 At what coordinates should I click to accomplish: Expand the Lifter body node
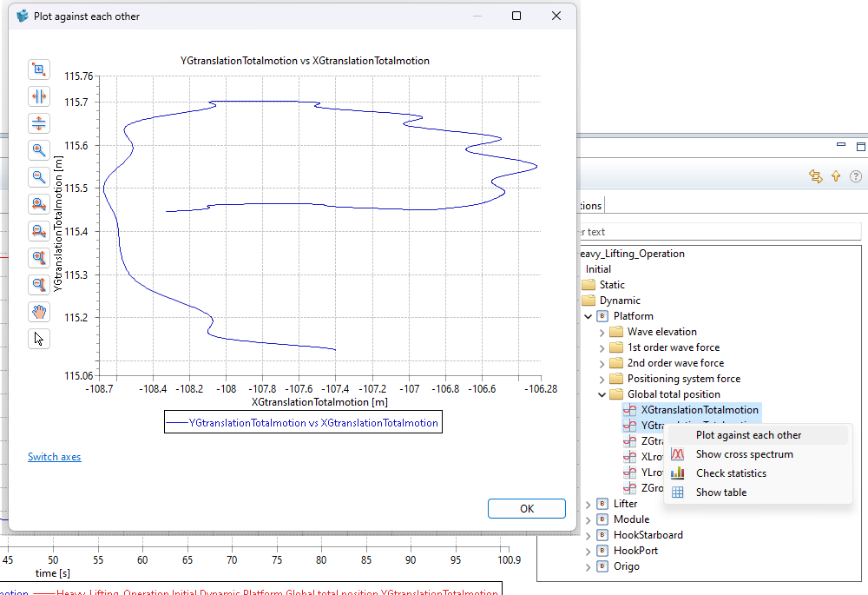tap(589, 504)
